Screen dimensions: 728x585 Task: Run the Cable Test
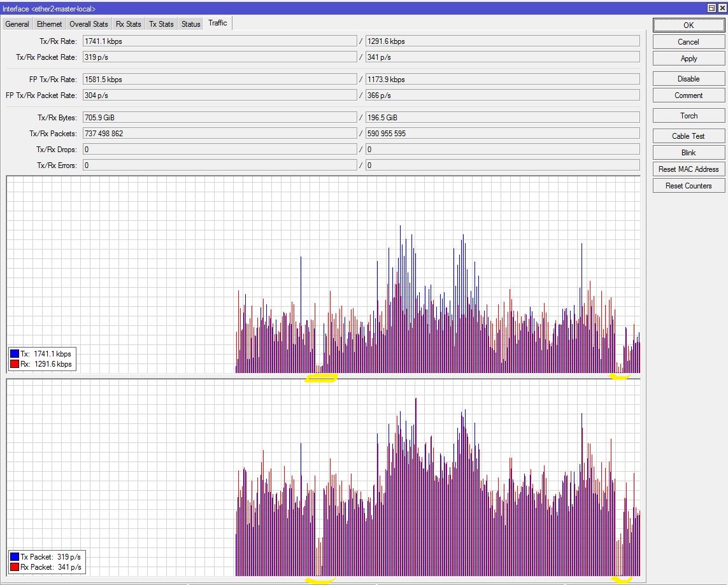[689, 136]
